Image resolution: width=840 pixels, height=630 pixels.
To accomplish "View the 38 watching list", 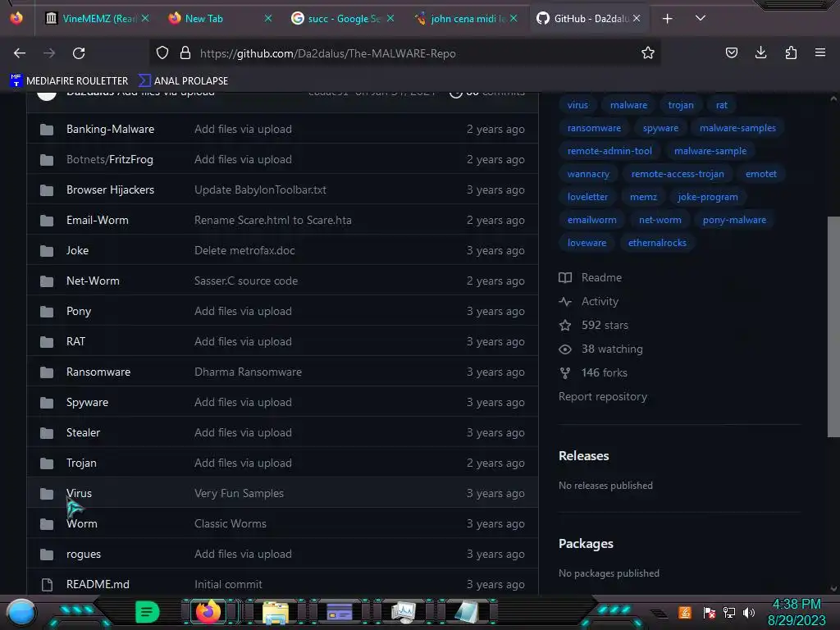I will point(600,349).
